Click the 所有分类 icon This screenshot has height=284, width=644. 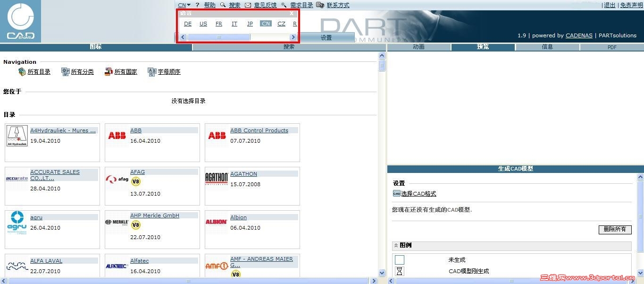[x=66, y=72]
